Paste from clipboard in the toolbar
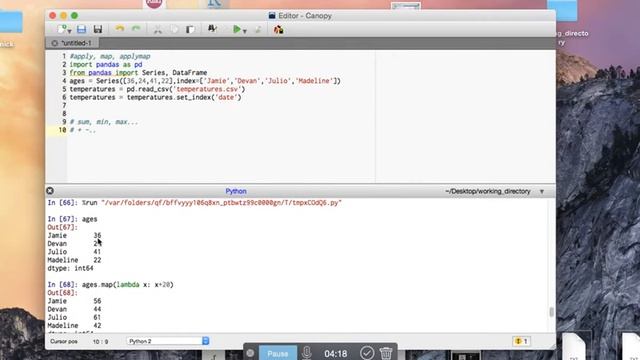Screen dimensions: 640x360 [x=190, y=29]
